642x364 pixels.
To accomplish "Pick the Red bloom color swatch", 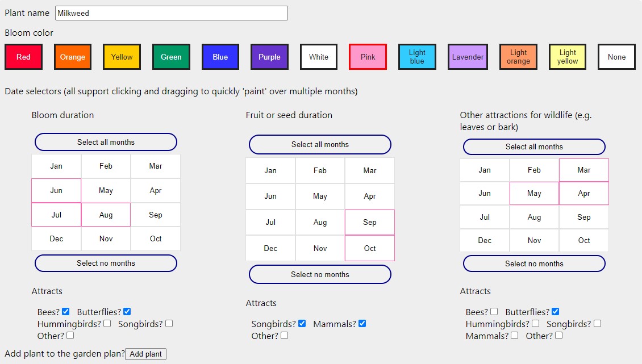I will pos(23,57).
